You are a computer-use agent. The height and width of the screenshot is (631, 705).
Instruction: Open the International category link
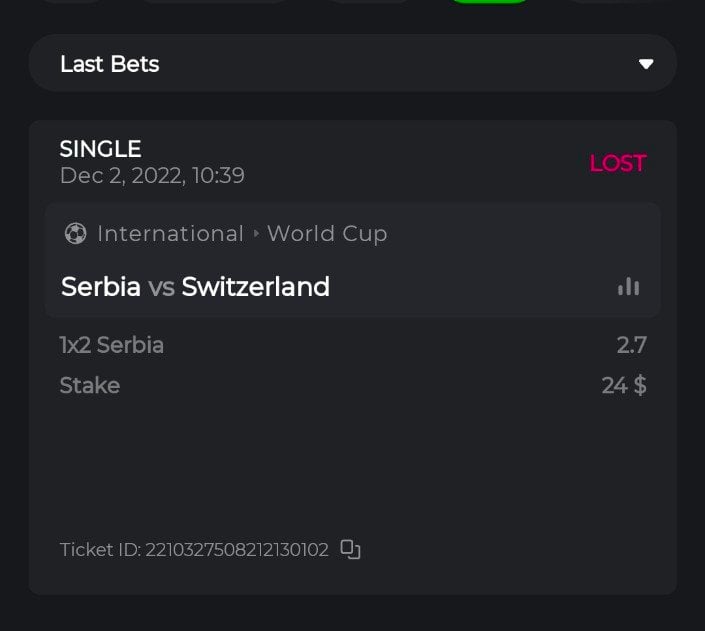170,234
